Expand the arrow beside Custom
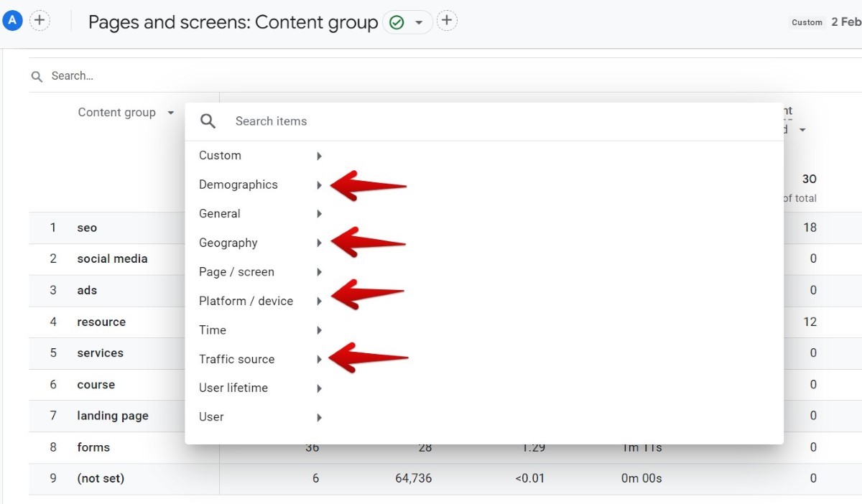862x504 pixels. click(x=319, y=156)
